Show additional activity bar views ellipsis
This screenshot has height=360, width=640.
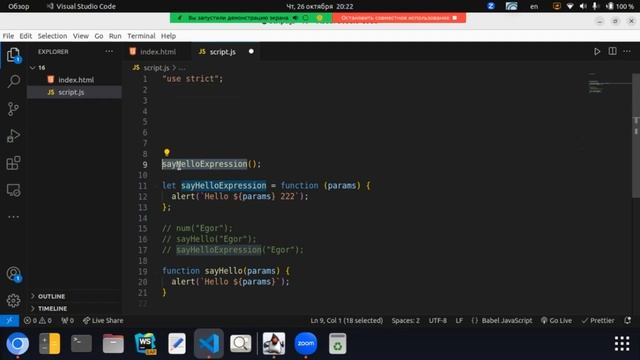click(13, 217)
